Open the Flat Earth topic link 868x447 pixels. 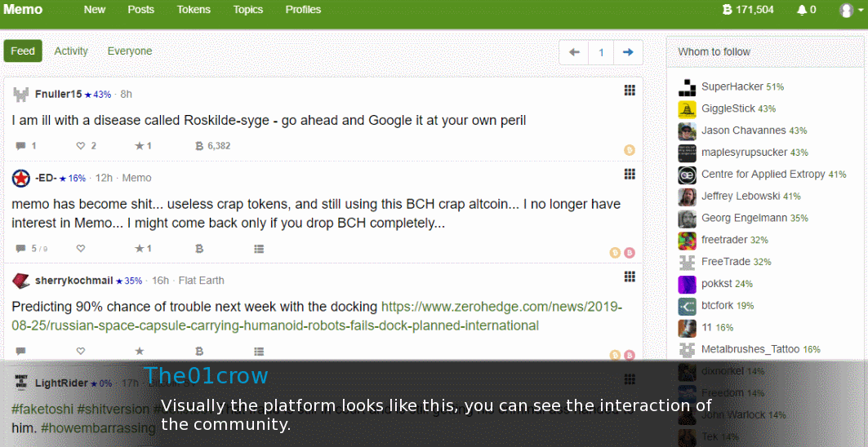click(x=201, y=281)
